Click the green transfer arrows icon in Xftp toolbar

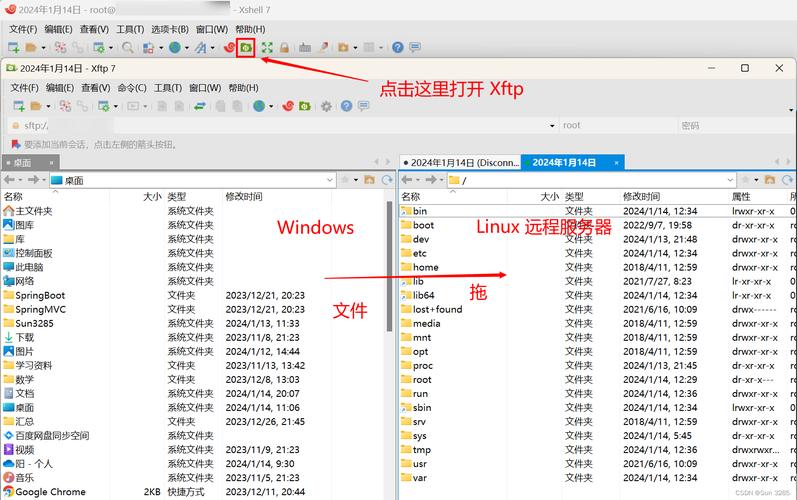(x=200, y=106)
